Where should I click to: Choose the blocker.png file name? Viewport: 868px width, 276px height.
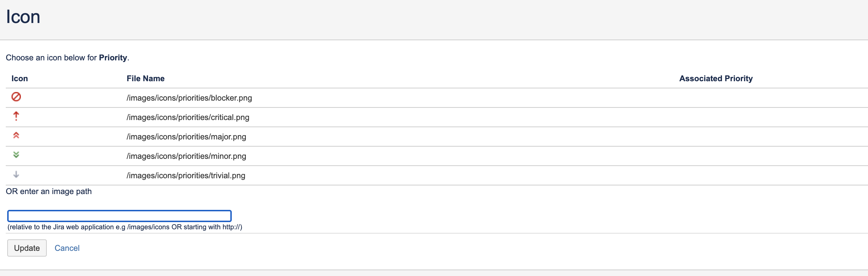point(189,97)
